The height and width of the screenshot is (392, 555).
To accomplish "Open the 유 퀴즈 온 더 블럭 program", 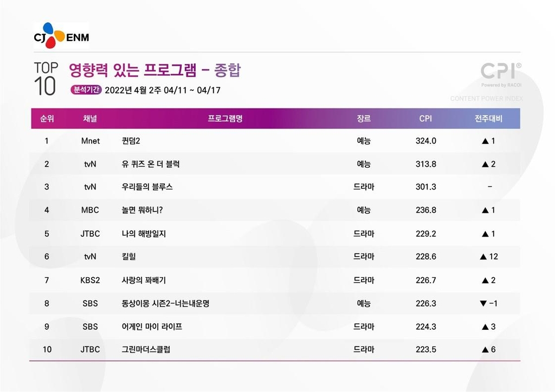I will click(151, 164).
